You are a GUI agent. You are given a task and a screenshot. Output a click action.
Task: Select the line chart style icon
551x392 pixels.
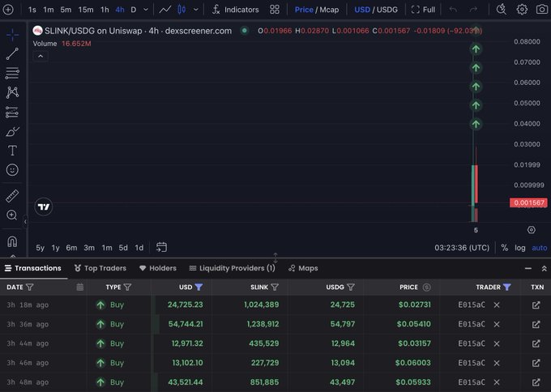164,10
